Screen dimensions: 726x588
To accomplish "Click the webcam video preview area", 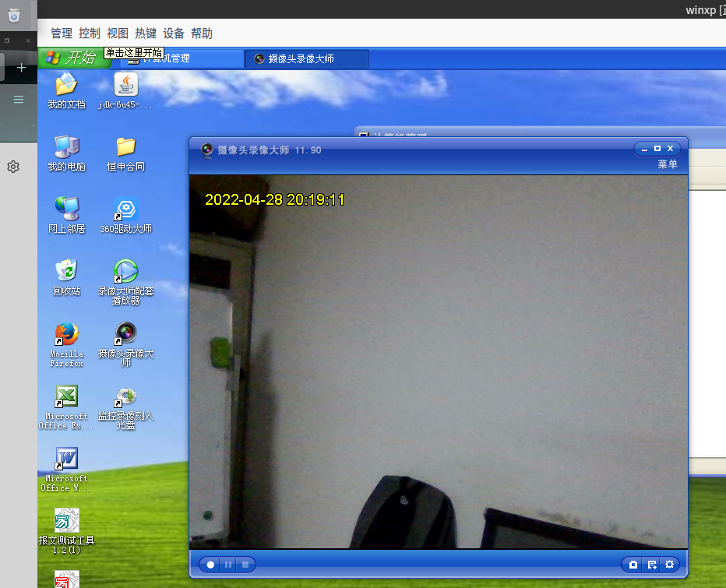I will click(x=439, y=361).
